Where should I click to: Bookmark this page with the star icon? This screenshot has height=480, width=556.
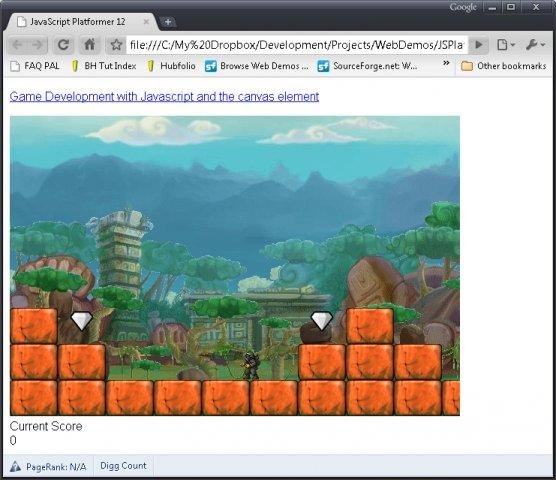coord(116,45)
